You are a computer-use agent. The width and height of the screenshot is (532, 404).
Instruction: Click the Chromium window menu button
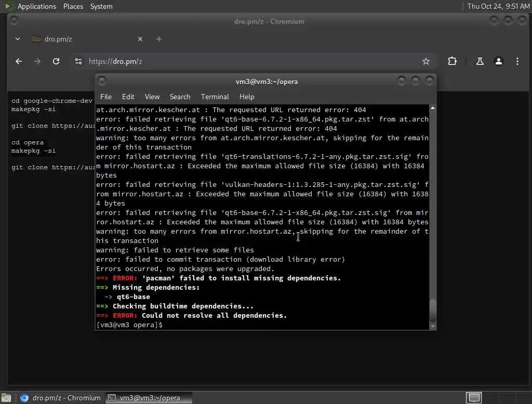(x=14, y=20)
